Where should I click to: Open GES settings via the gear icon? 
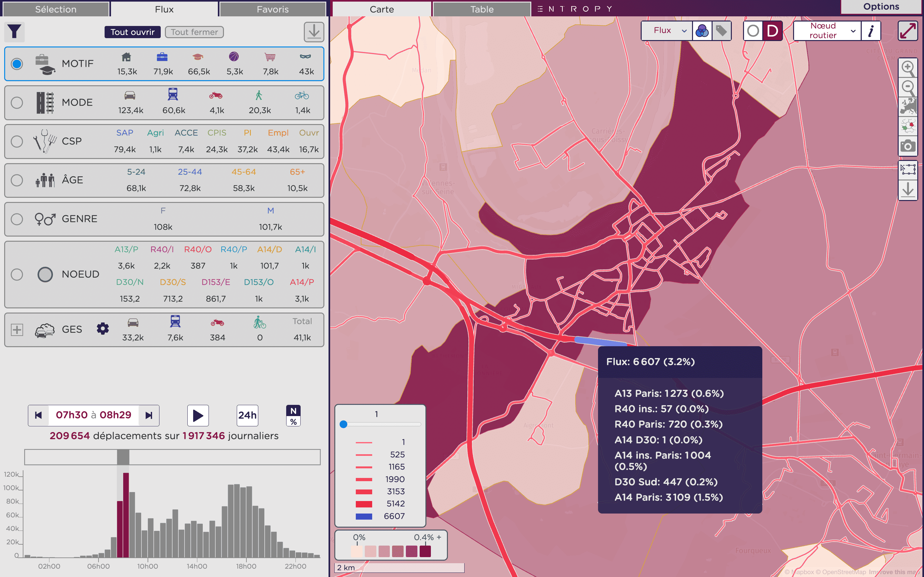102,329
